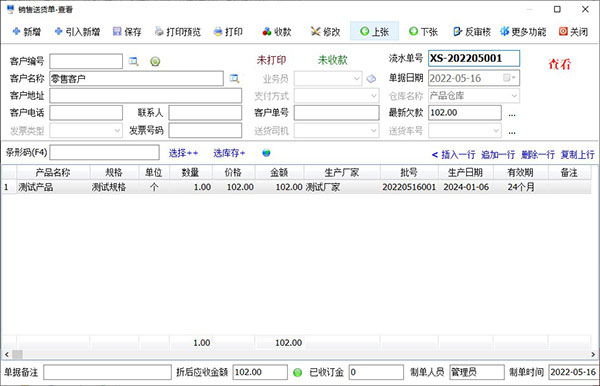This screenshot has height=386, width=600.
Task: Click the 修改 edit button
Action: pos(325,32)
